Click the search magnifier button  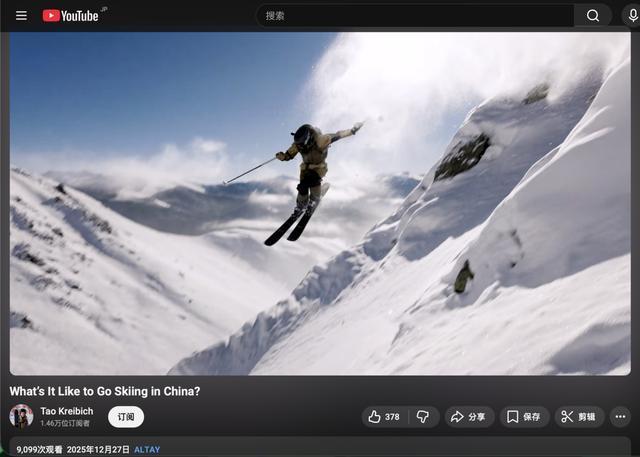[592, 16]
